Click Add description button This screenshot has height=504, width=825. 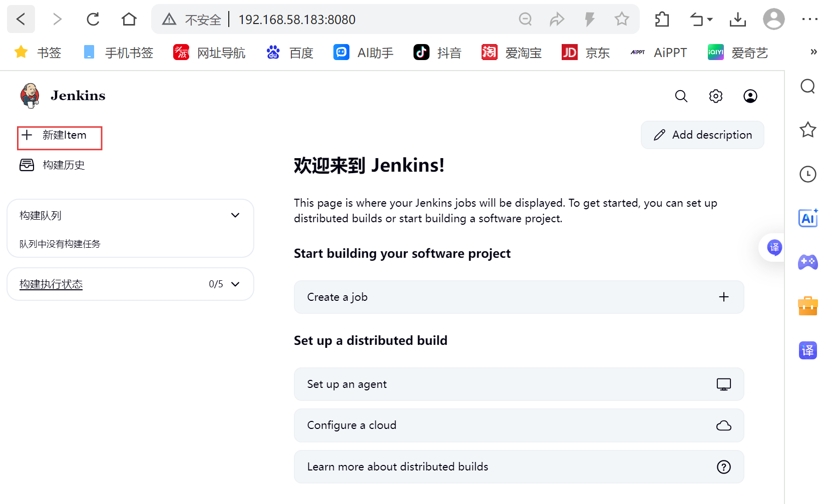coord(702,135)
